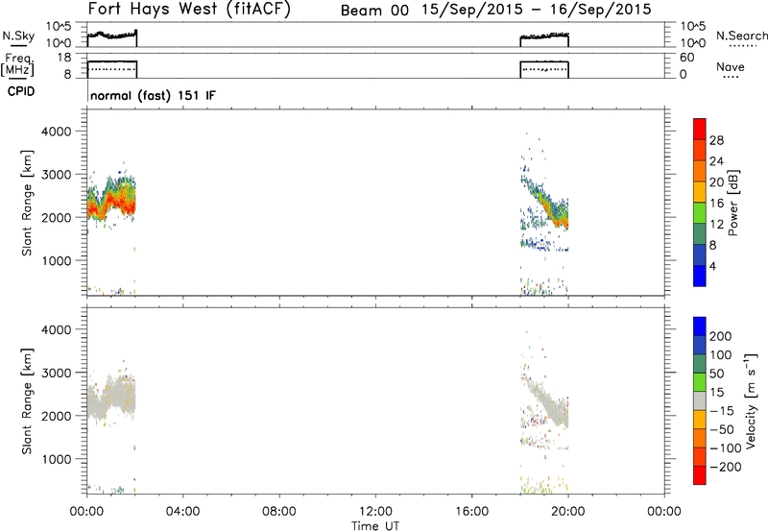The height and width of the screenshot is (532, 768).
Task: Click the 'Velocity [m s^-1]' color bar label
Action: point(751,400)
